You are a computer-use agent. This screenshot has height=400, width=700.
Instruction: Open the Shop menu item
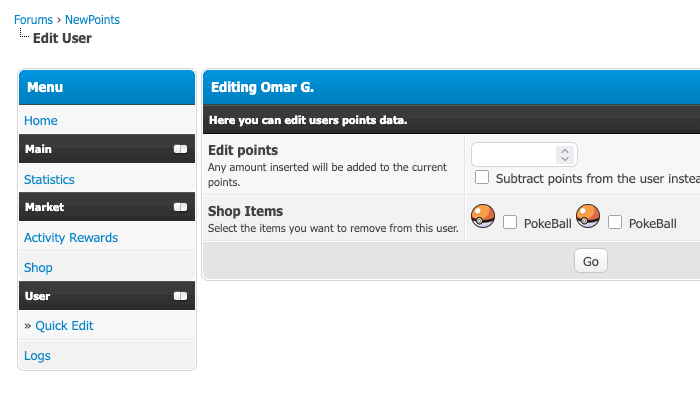(38, 267)
